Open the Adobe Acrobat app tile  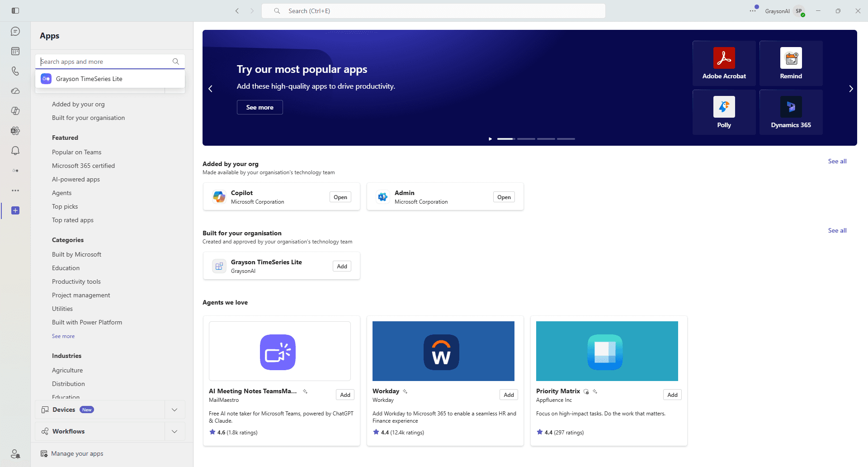pos(724,63)
